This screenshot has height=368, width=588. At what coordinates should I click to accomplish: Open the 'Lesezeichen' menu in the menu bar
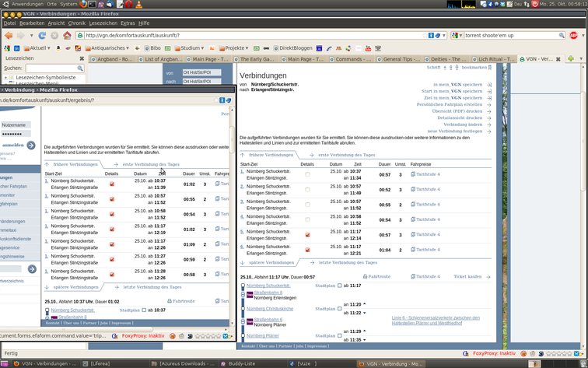(100, 23)
